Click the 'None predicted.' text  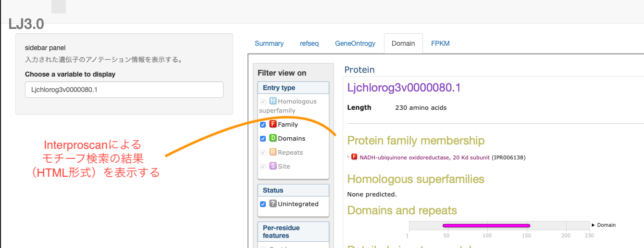click(x=372, y=195)
